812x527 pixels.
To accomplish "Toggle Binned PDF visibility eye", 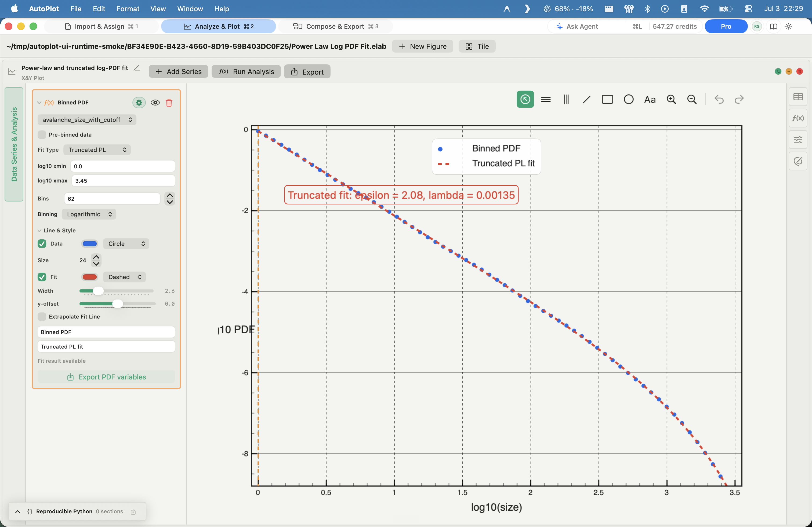I will click(x=155, y=103).
